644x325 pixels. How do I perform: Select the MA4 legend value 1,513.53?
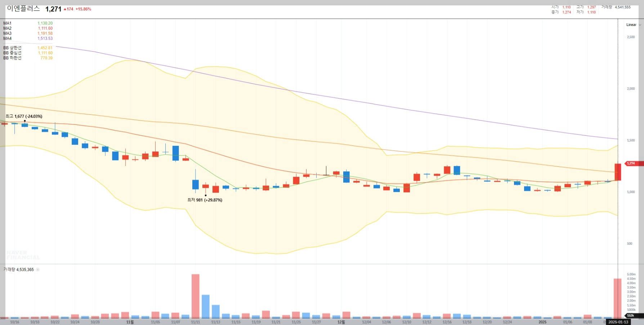pyautogui.click(x=45, y=38)
